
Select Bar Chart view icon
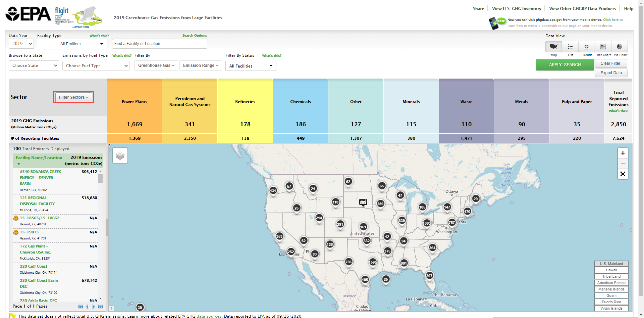tap(603, 47)
